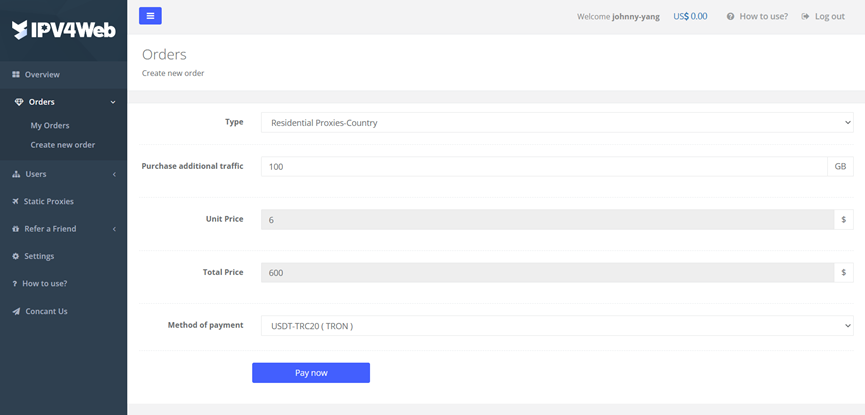
Task: Click the Create new order subtitle
Action: pyautogui.click(x=173, y=73)
